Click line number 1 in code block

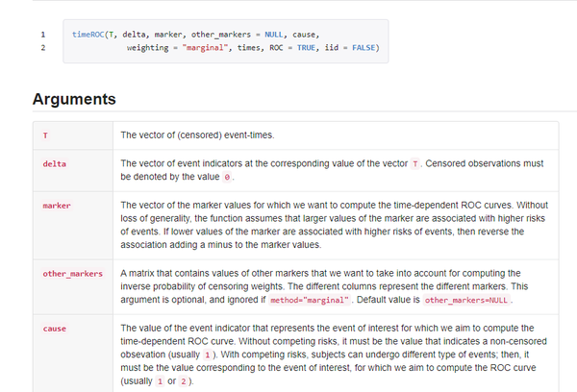pos(42,35)
